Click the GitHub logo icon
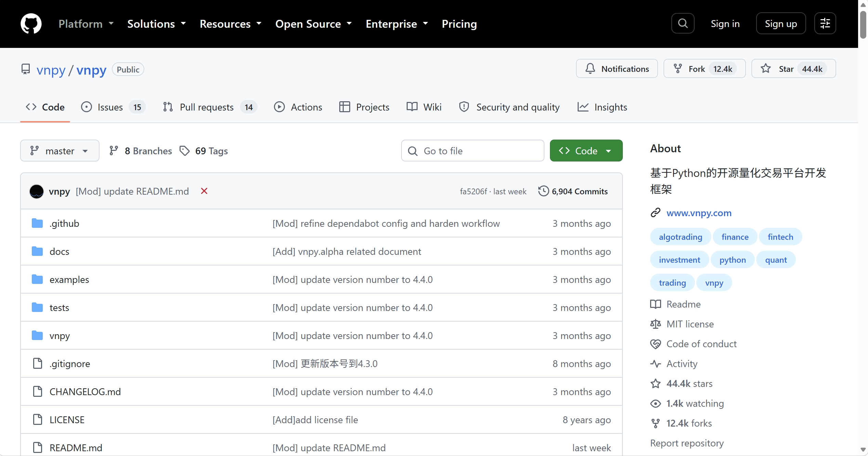 (31, 24)
